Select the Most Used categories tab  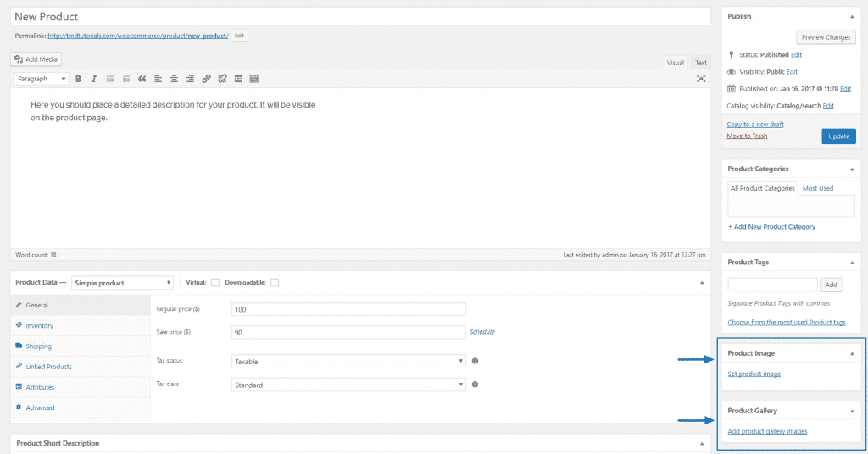click(818, 188)
